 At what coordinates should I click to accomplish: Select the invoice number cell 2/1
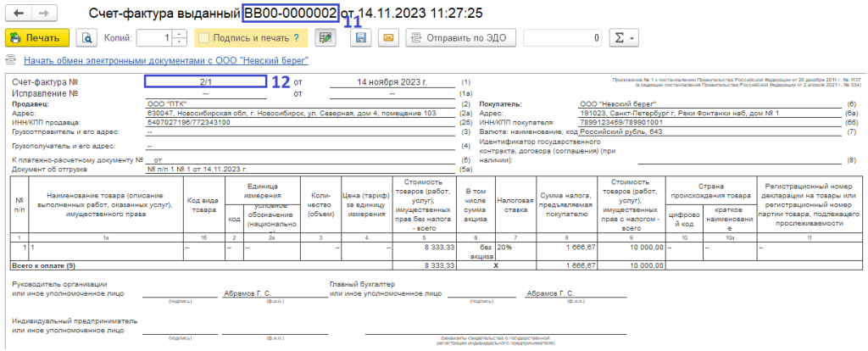coord(205,81)
